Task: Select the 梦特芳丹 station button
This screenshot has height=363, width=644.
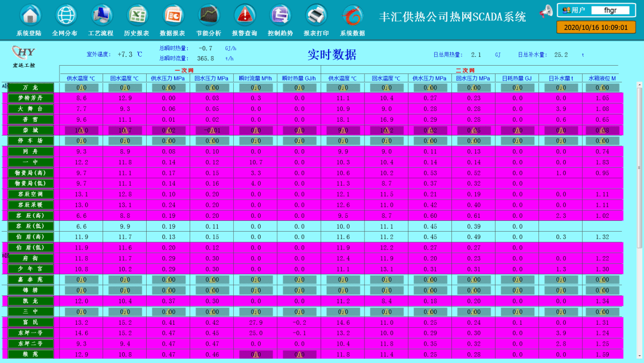Action: (x=31, y=99)
